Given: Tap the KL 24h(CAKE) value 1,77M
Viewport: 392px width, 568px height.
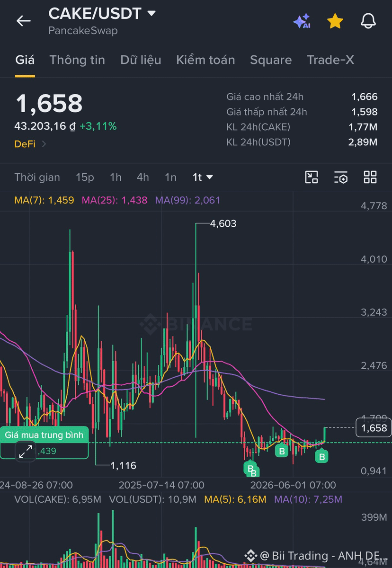Looking at the screenshot, I should [x=363, y=127].
